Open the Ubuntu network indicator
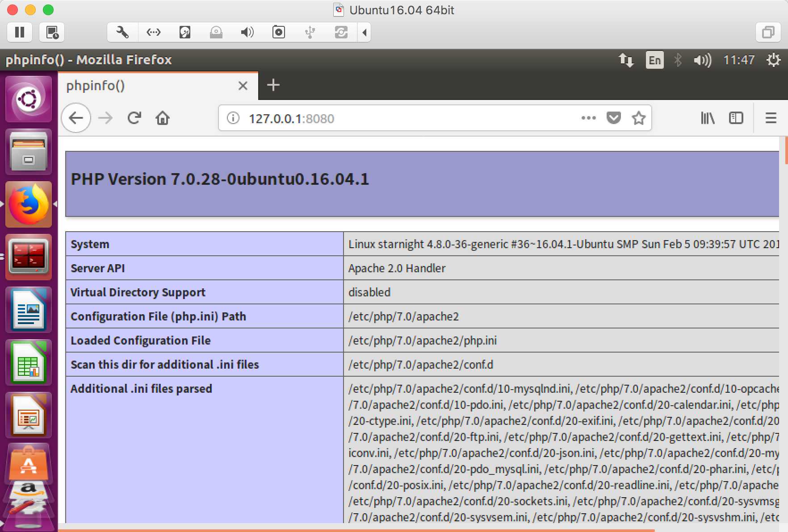Image resolution: width=788 pixels, height=532 pixels. pos(626,60)
